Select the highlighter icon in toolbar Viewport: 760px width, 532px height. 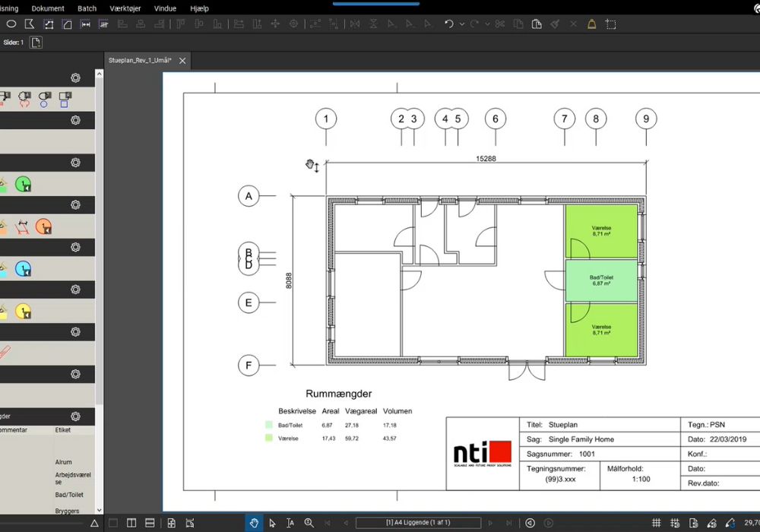[591, 24]
